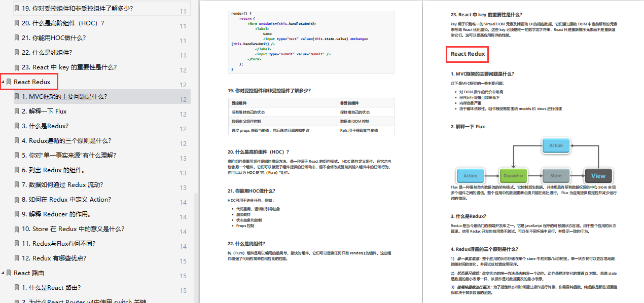
Task: Click page heading '19. 你对受控组件和非受控组件了解多少?'
Action: (x=269, y=91)
